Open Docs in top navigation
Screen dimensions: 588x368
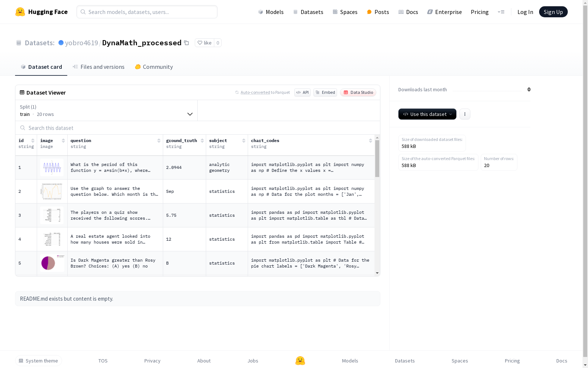(408, 12)
